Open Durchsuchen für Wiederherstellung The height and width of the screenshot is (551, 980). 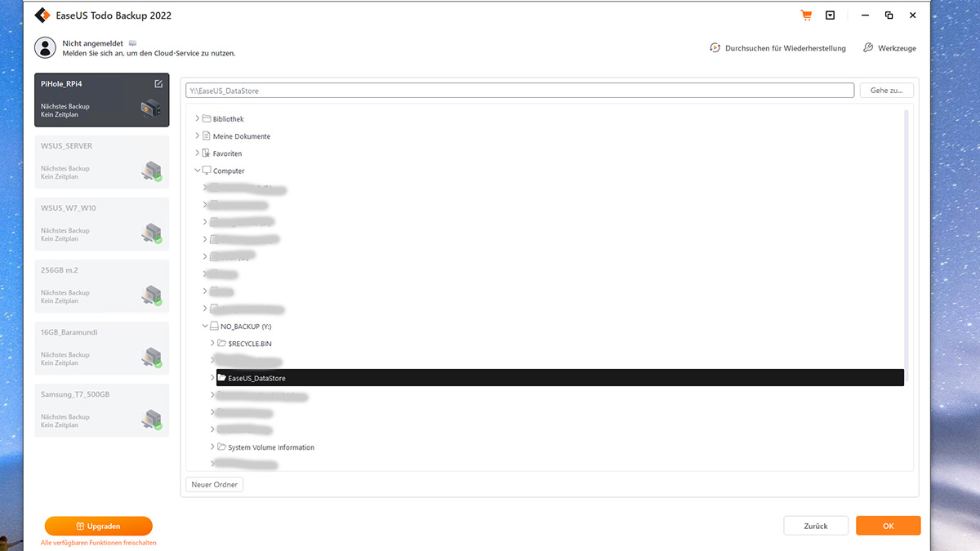(x=777, y=48)
